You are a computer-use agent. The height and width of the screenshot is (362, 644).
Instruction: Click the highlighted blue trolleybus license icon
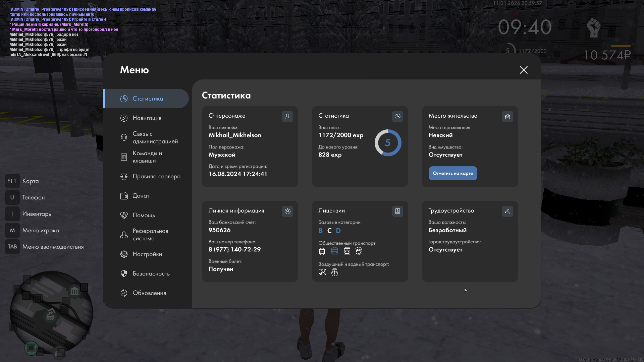334,251
